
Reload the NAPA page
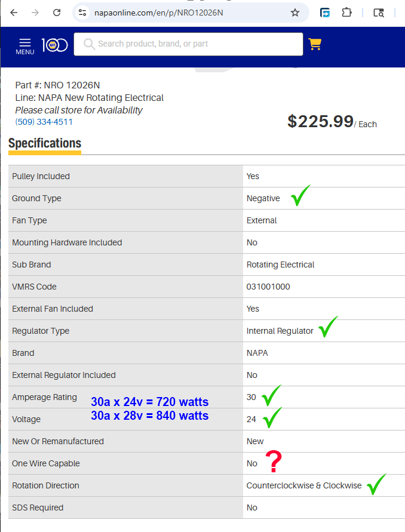point(57,13)
